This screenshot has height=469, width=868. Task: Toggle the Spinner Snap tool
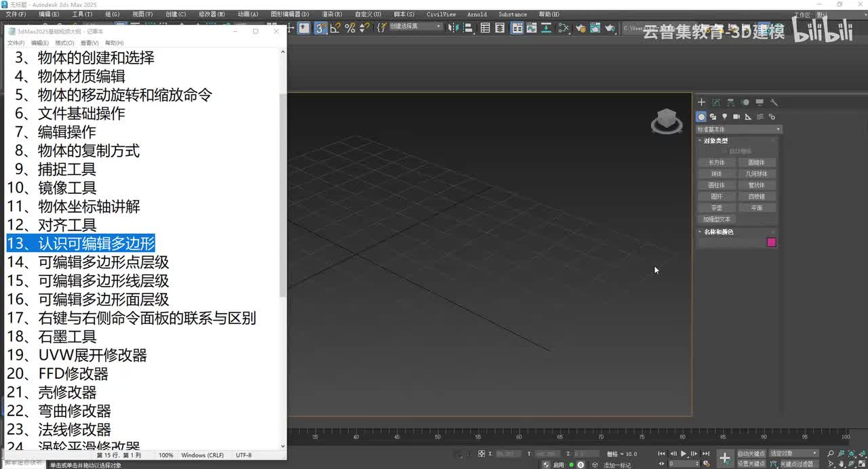coord(364,28)
